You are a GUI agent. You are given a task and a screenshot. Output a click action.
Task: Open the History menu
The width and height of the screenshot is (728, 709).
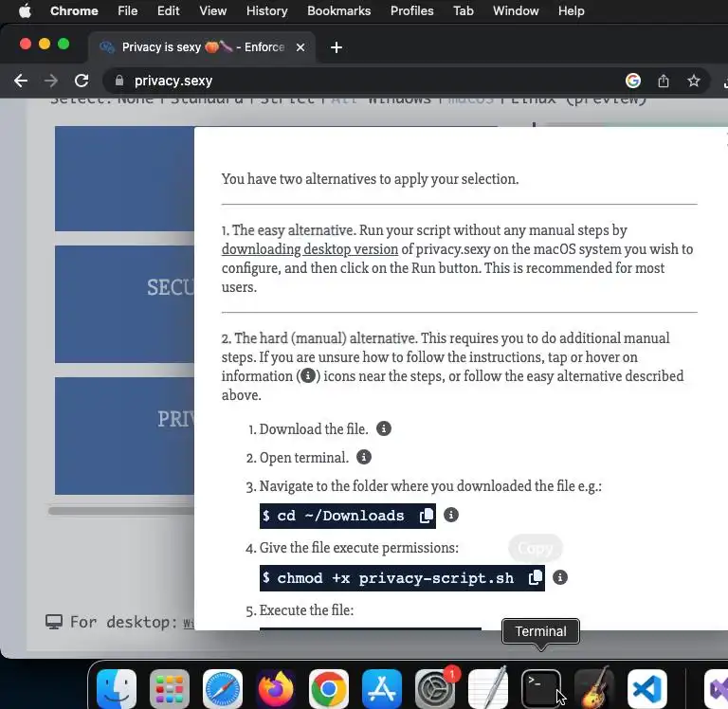[x=267, y=10]
